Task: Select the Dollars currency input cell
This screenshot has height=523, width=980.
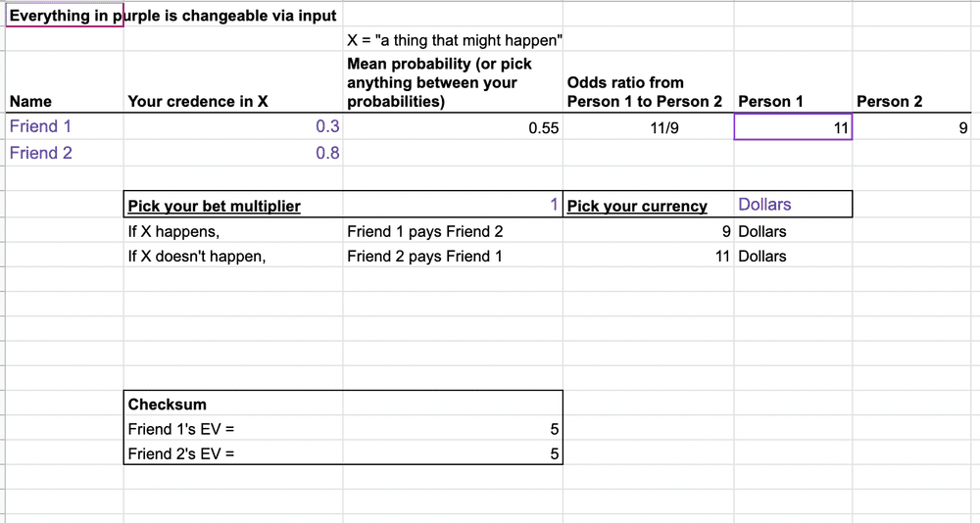Action: [x=793, y=205]
